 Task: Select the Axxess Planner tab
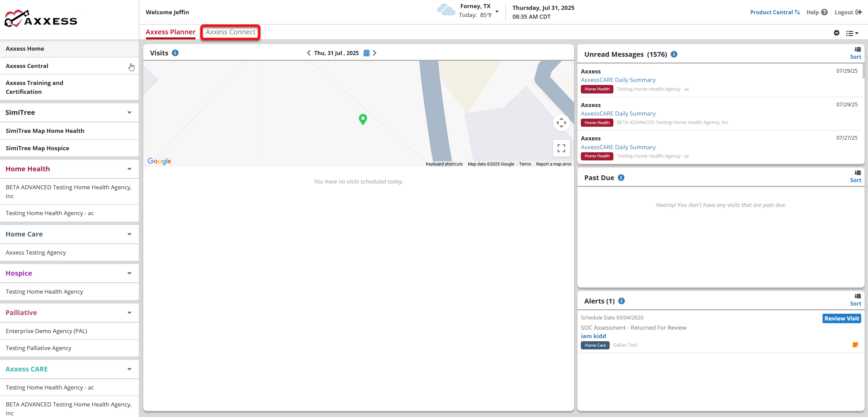[x=170, y=32]
